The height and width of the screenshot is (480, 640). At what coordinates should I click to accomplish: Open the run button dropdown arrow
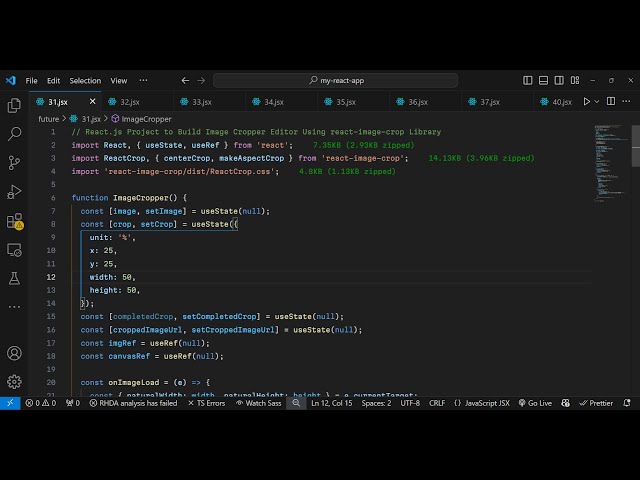[x=599, y=101]
